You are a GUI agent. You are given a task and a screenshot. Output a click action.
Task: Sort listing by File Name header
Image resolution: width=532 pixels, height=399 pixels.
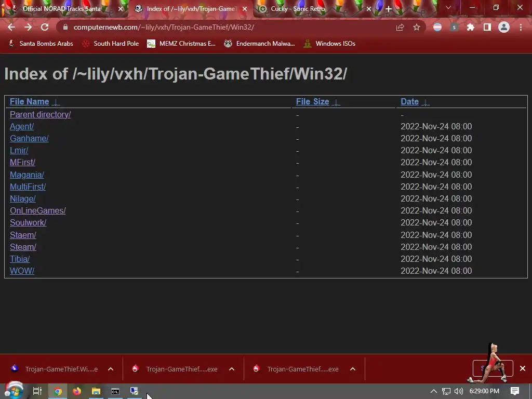pyautogui.click(x=29, y=101)
